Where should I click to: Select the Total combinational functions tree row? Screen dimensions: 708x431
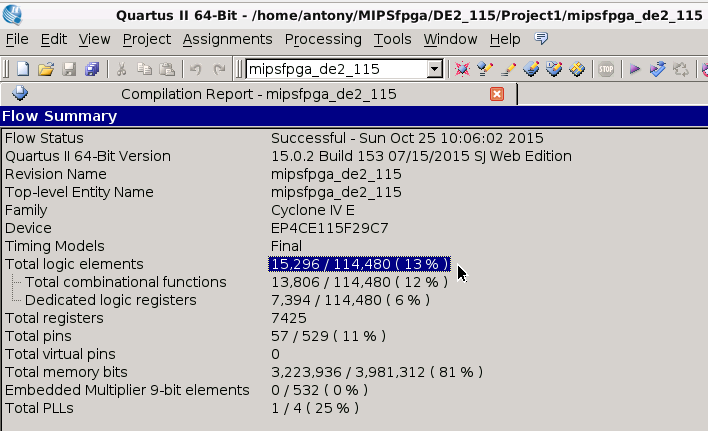(x=125, y=282)
